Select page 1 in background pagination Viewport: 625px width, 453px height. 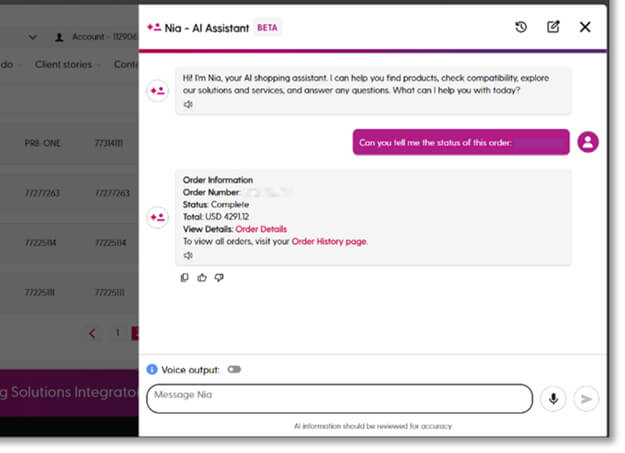118,332
